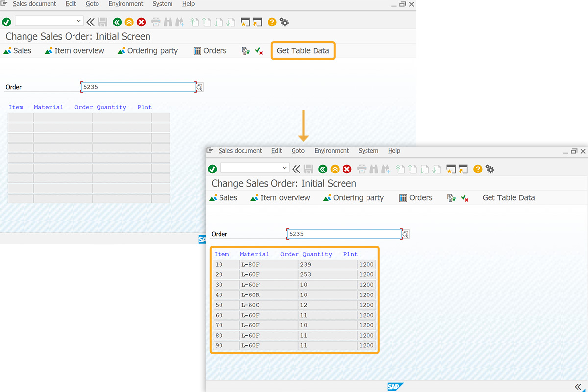This screenshot has width=588, height=392.
Task: Click the search help icon beside the back window's Order field
Action: (x=199, y=87)
